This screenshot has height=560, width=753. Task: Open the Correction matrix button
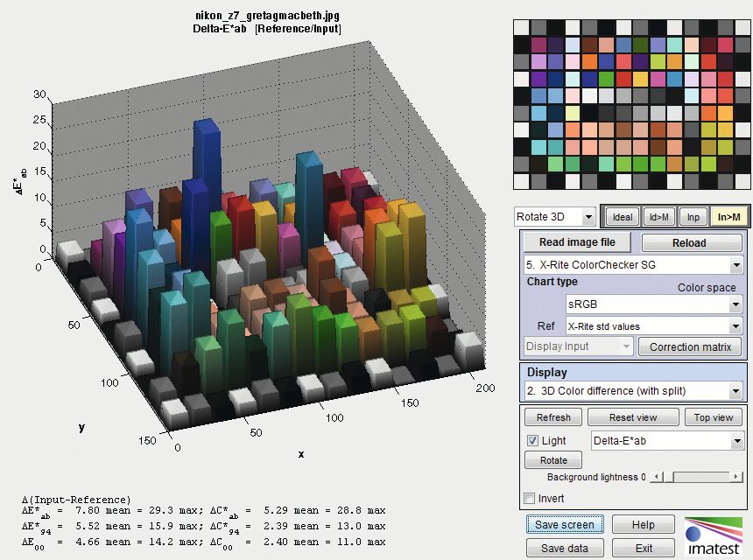690,346
